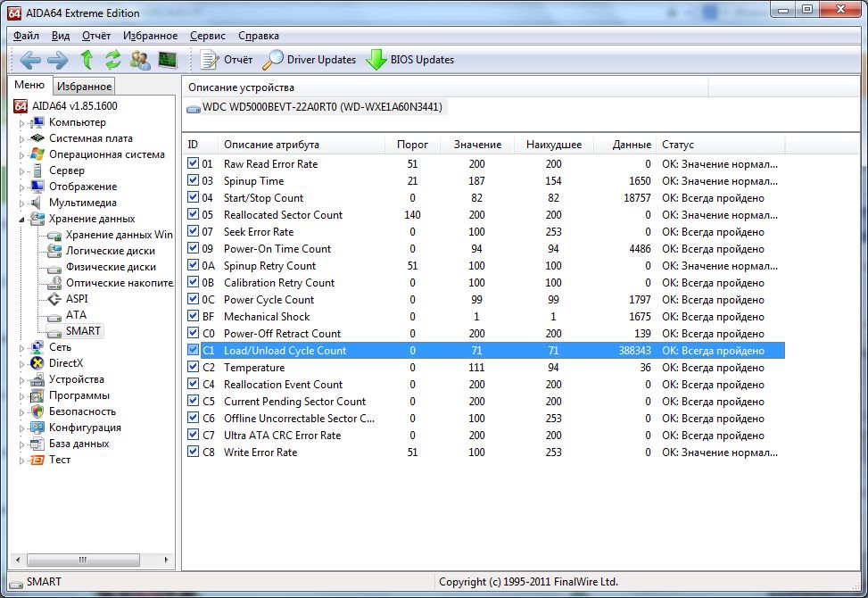Viewport: 868px width, 598px height.
Task: Expand the Компьютер tree node
Action: tap(22, 123)
